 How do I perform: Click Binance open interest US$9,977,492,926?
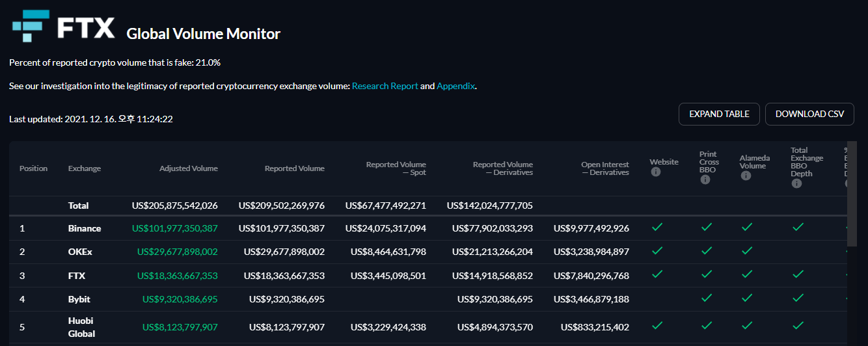pyautogui.click(x=591, y=228)
